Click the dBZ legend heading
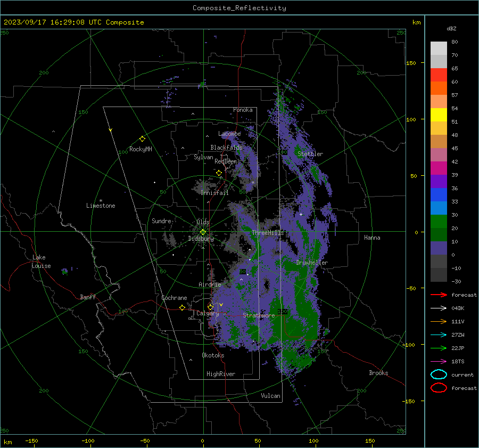 coord(451,28)
